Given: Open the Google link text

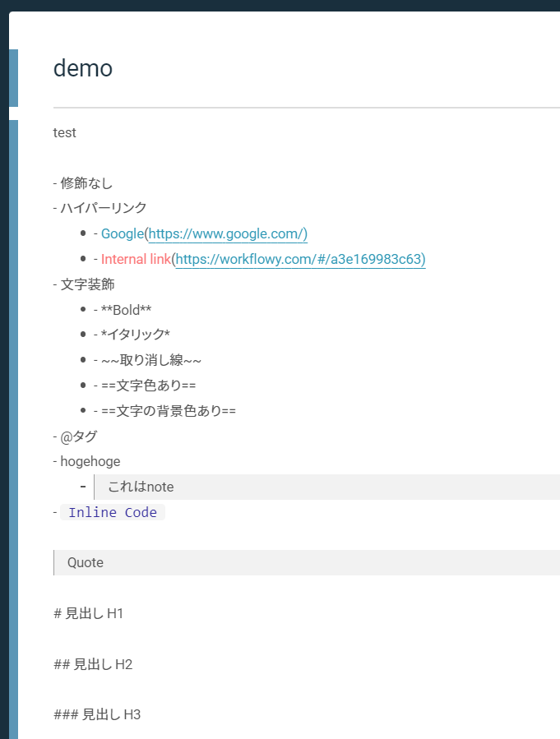Looking at the screenshot, I should coord(123,233).
